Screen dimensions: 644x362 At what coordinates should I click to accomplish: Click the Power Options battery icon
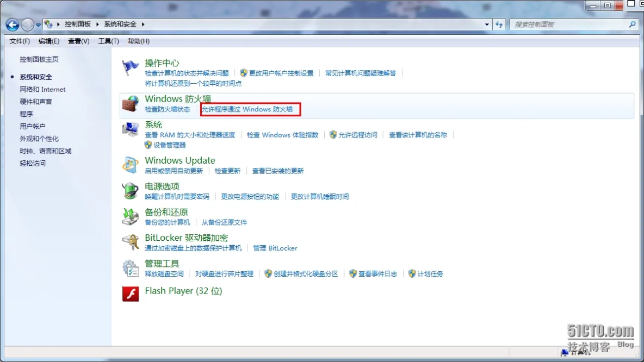(x=130, y=191)
